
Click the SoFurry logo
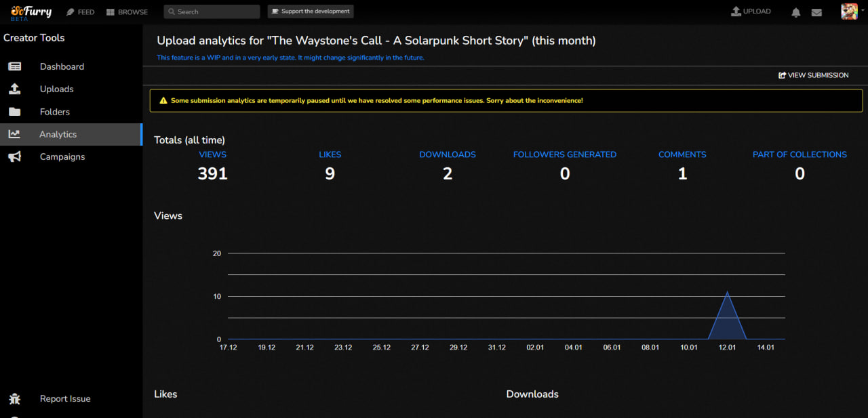pyautogui.click(x=31, y=12)
